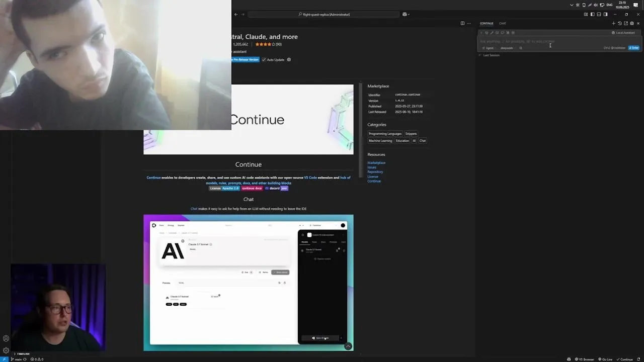Screen dimensions: 644x362
Task: Click Pre-Release Version button
Action: [x=246, y=59]
